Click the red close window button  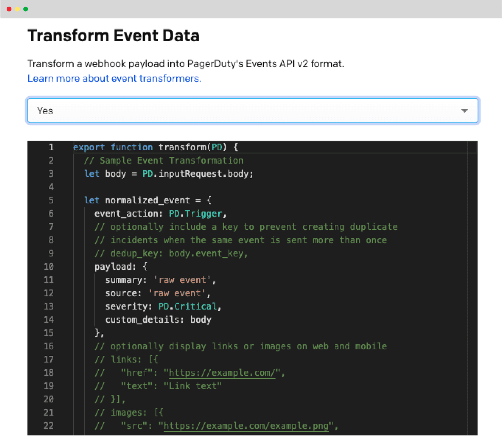pyautogui.click(x=9, y=9)
